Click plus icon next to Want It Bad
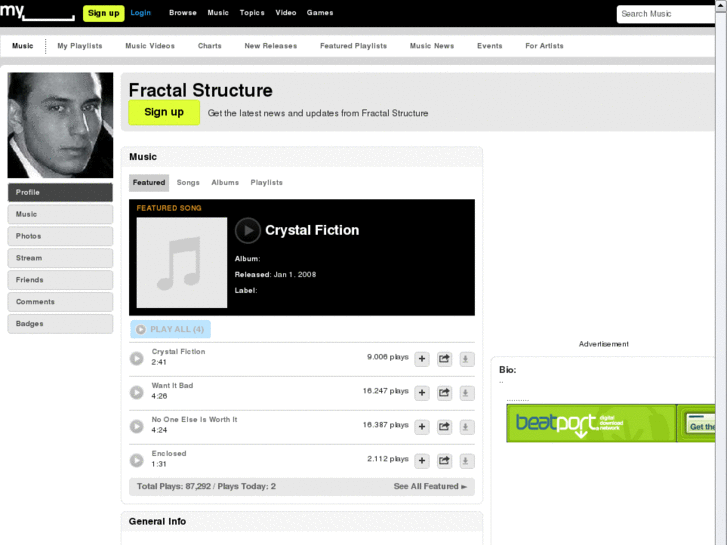This screenshot has height=545, width=727. [422, 393]
